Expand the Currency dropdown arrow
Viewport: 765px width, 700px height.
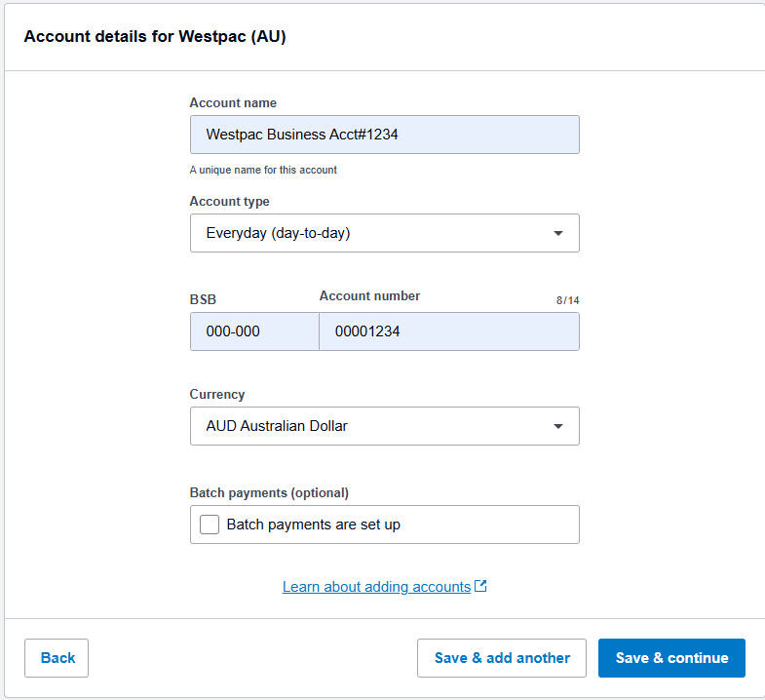(x=558, y=427)
